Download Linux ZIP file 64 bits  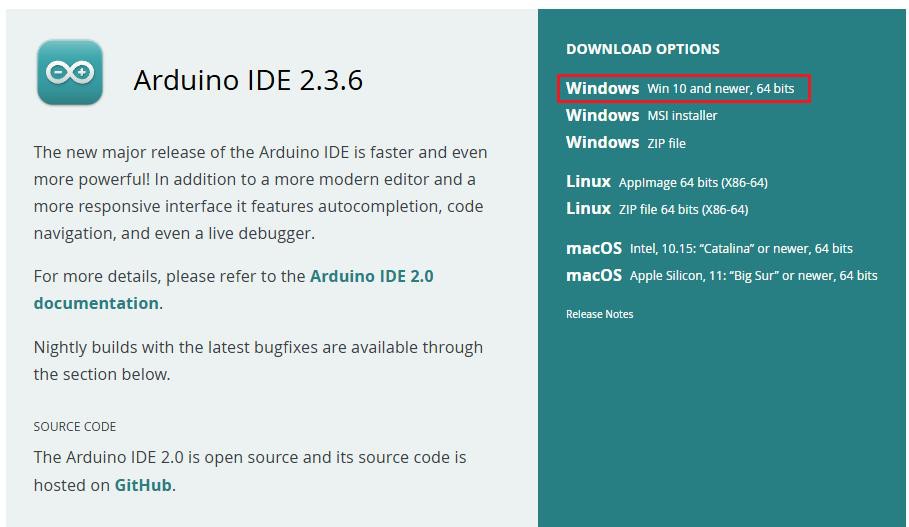(x=657, y=209)
